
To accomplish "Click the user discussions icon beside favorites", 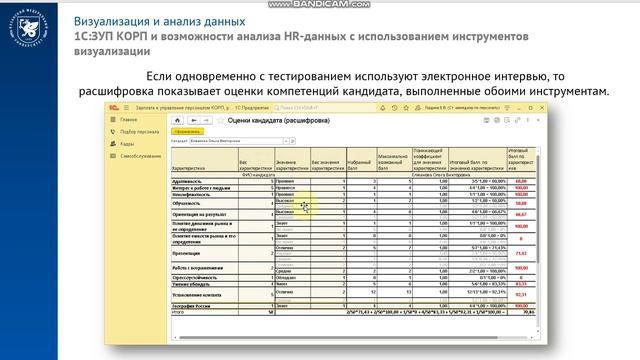I will click(x=418, y=108).
